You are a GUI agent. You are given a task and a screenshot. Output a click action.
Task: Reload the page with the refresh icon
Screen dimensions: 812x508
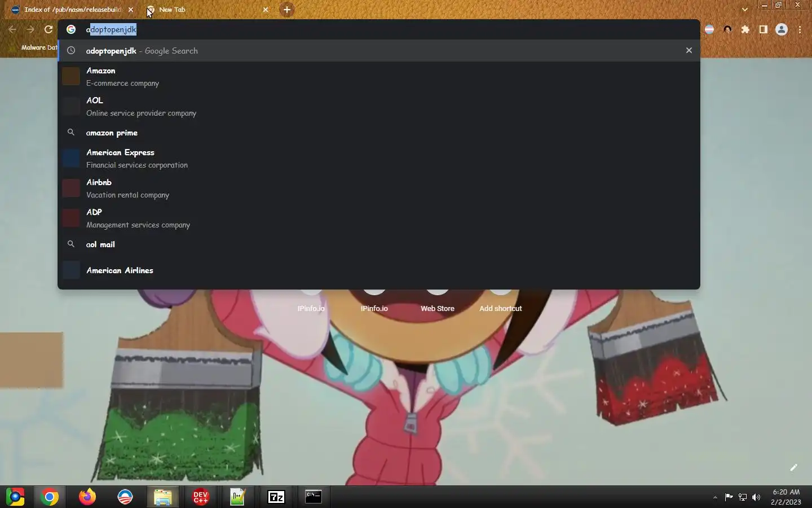pyautogui.click(x=48, y=29)
